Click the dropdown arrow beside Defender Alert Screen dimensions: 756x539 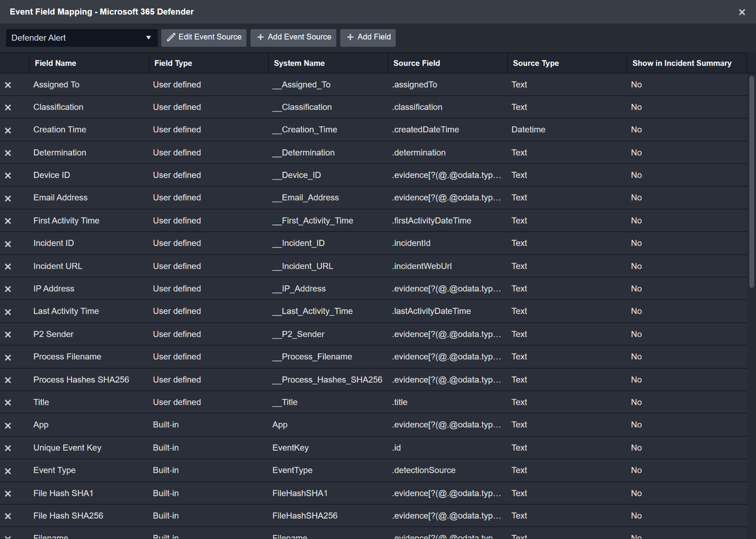tap(148, 38)
